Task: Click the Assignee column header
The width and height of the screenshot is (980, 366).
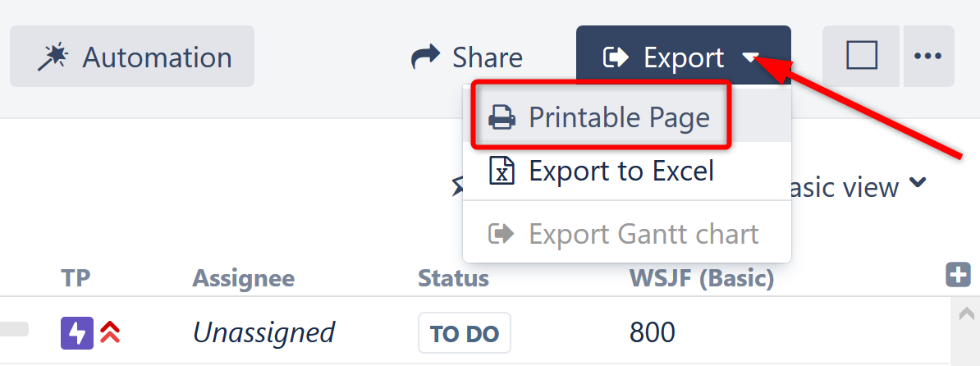Action: (243, 278)
